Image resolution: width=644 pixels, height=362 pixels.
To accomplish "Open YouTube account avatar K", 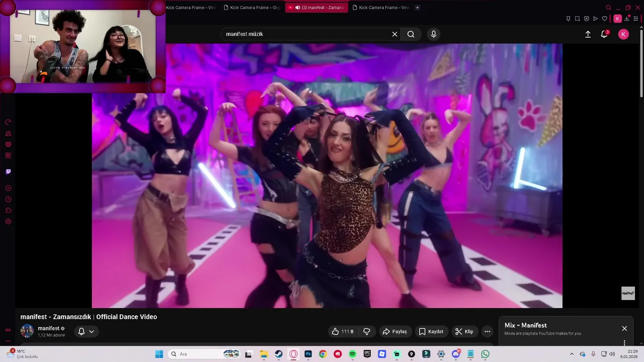I will tap(623, 34).
